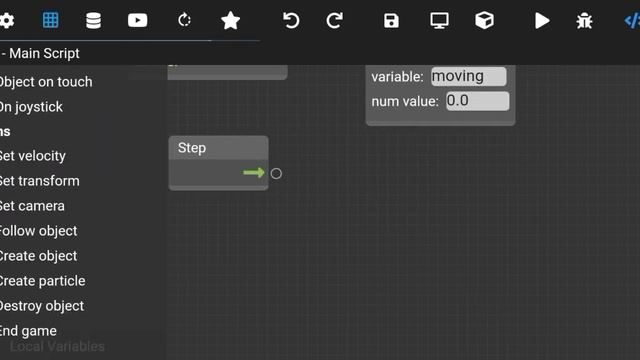The width and height of the screenshot is (640, 360).
Task: Add the Set camera action
Action: [x=32, y=206]
